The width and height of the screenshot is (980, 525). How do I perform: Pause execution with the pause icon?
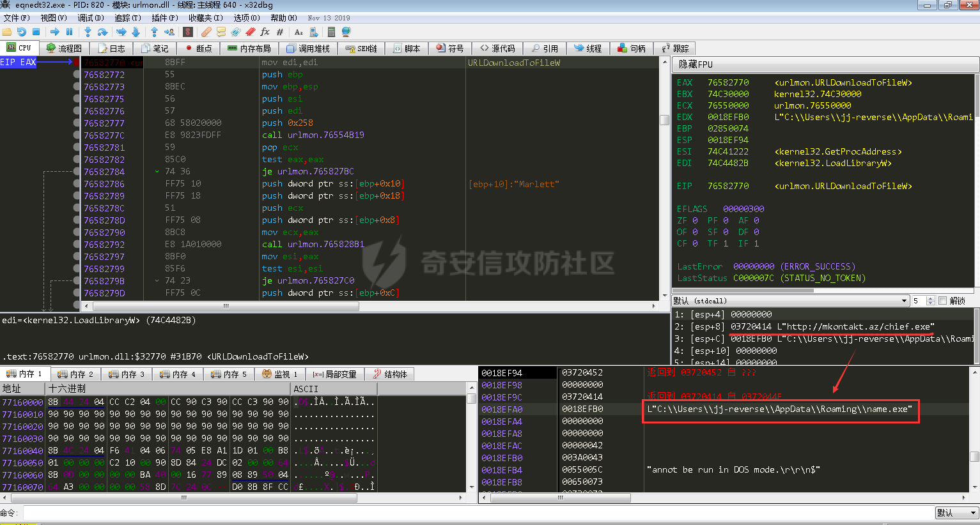click(70, 32)
